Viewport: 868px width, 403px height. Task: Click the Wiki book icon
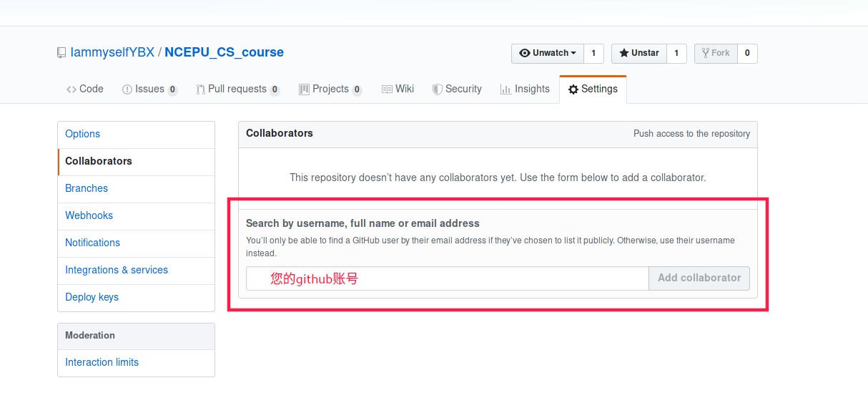pos(387,89)
